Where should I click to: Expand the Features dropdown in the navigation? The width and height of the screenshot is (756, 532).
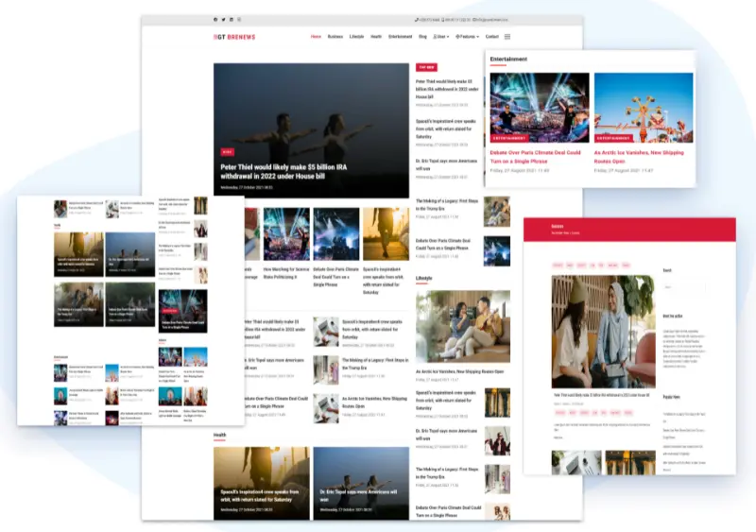pos(467,37)
